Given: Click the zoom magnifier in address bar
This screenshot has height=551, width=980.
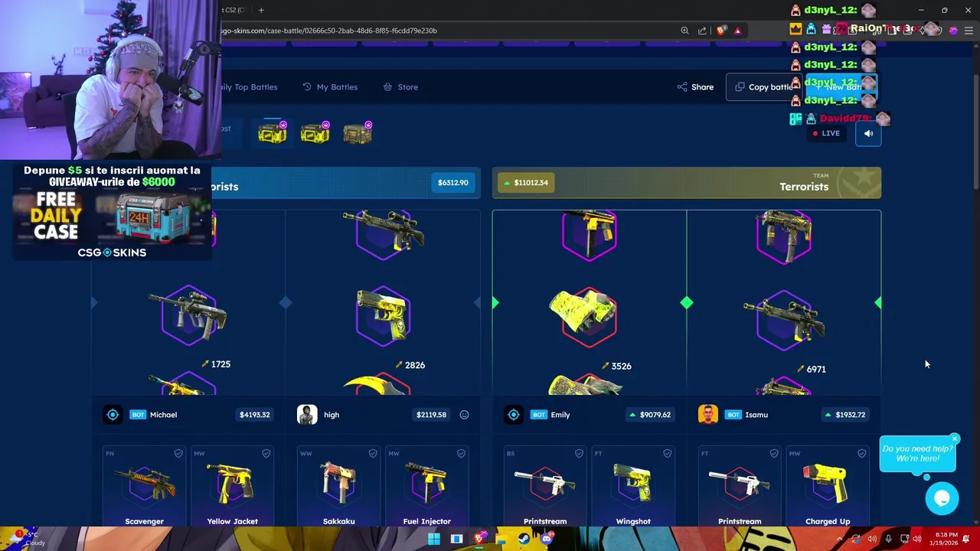Looking at the screenshot, I should (x=684, y=31).
